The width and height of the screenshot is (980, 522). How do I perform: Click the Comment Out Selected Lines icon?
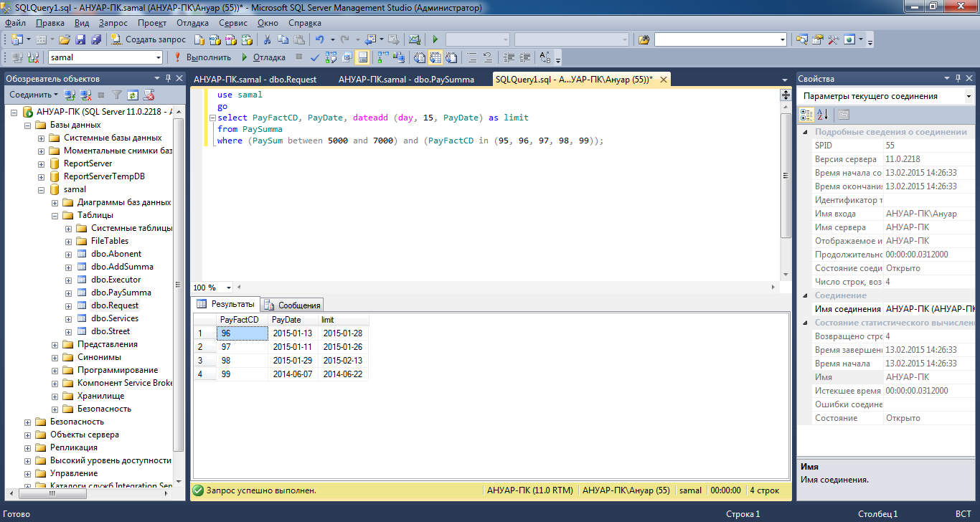coord(471,57)
